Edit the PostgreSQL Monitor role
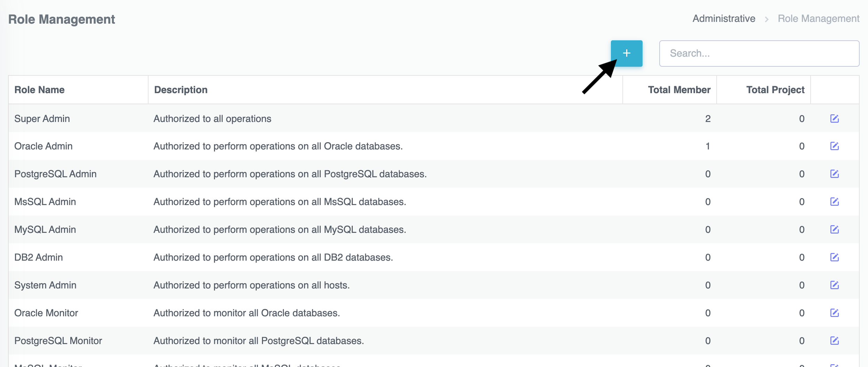The height and width of the screenshot is (367, 868). [834, 341]
